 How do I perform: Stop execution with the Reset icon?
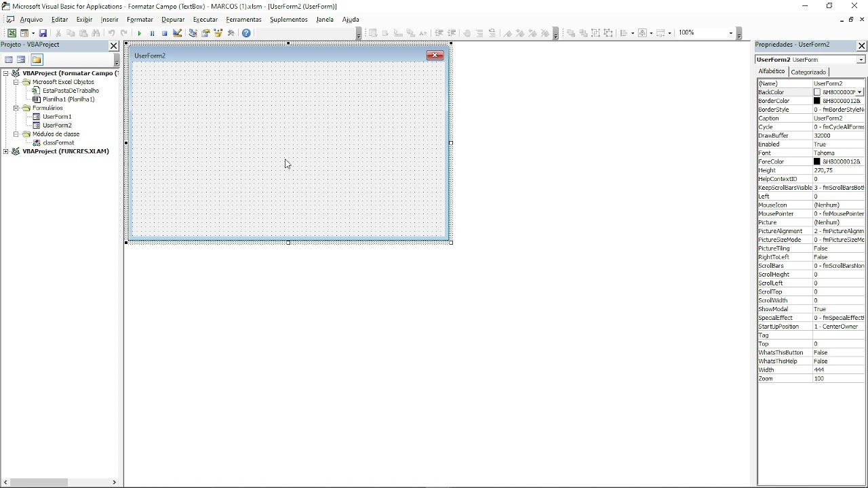[x=164, y=33]
